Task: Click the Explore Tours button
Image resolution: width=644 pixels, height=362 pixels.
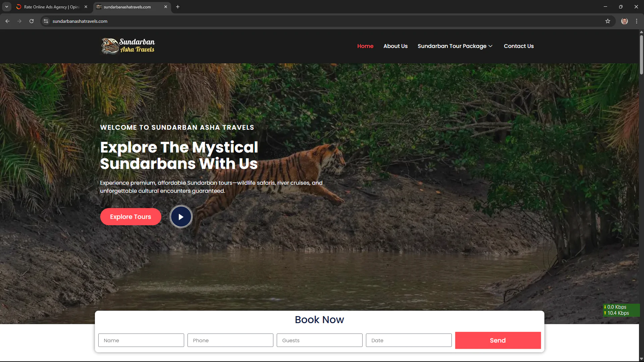Action: 130,217
